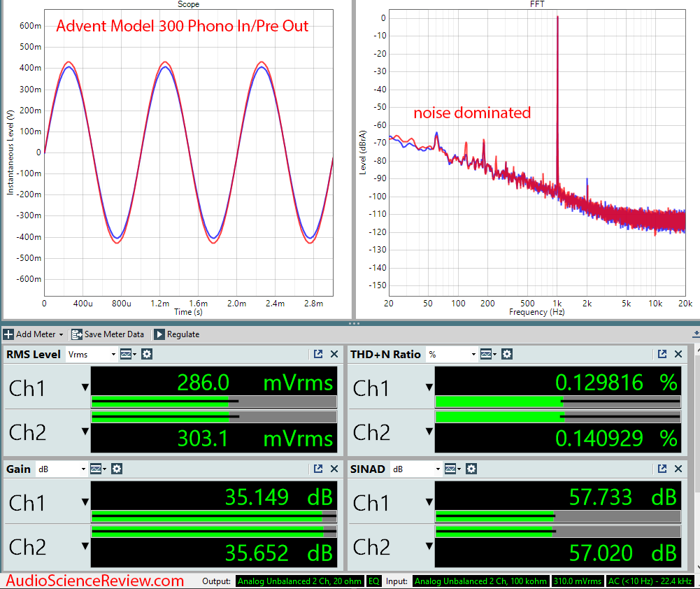Open the Add Meter dropdown arrow
Screen dimensions: 700x589
coord(61,334)
